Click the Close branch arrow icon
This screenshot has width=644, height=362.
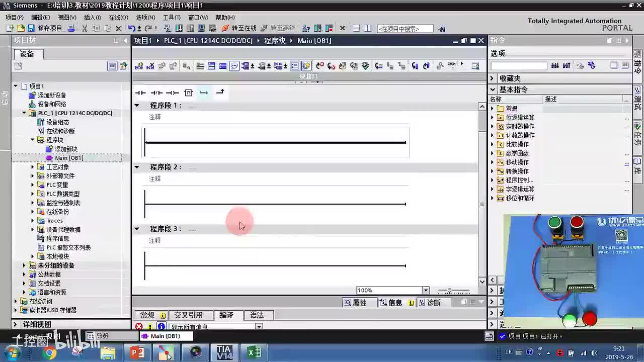(220, 93)
